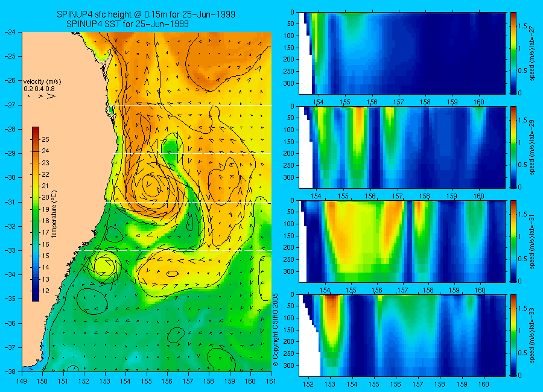Click the 0.5 tick on the lat=-33 speed color bar
Screen dimensions: 543x392
pos(523,353)
